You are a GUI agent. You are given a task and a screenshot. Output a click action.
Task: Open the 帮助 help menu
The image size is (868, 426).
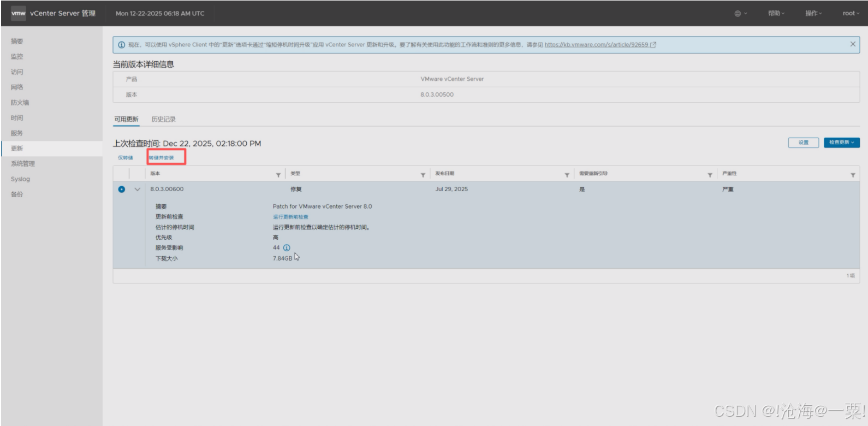coord(776,13)
